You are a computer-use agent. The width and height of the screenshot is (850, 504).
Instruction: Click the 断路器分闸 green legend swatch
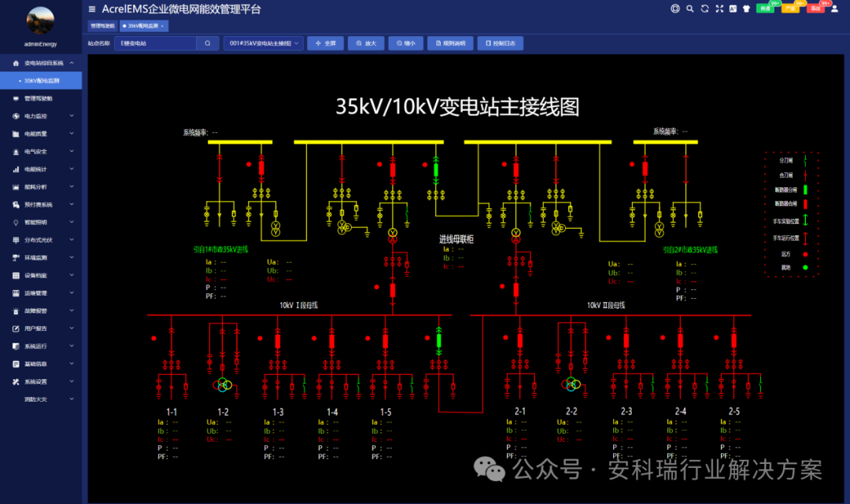pyautogui.click(x=805, y=189)
